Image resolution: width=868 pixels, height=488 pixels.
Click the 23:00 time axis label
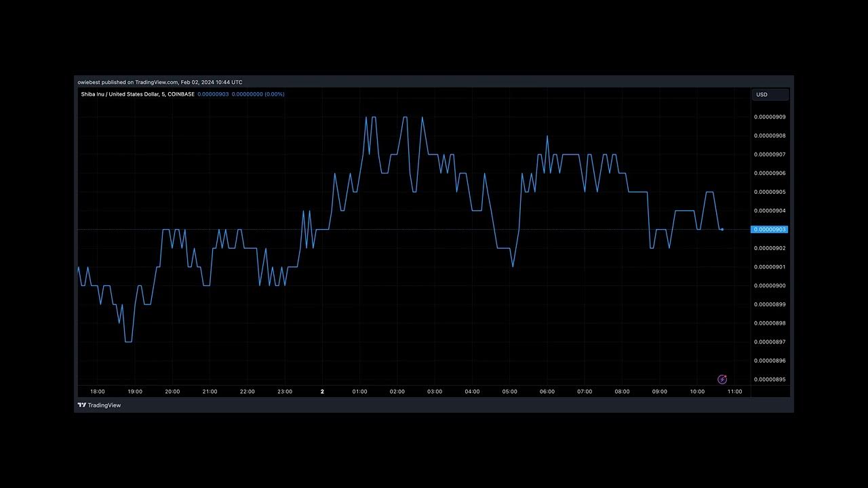(285, 392)
